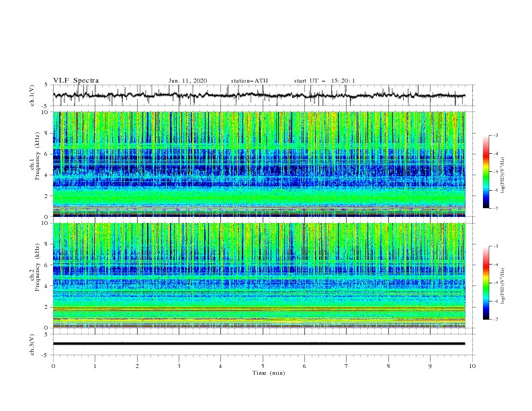532x411 pixels.
Task: Click time axis tick label "1"
Action: 95,366
